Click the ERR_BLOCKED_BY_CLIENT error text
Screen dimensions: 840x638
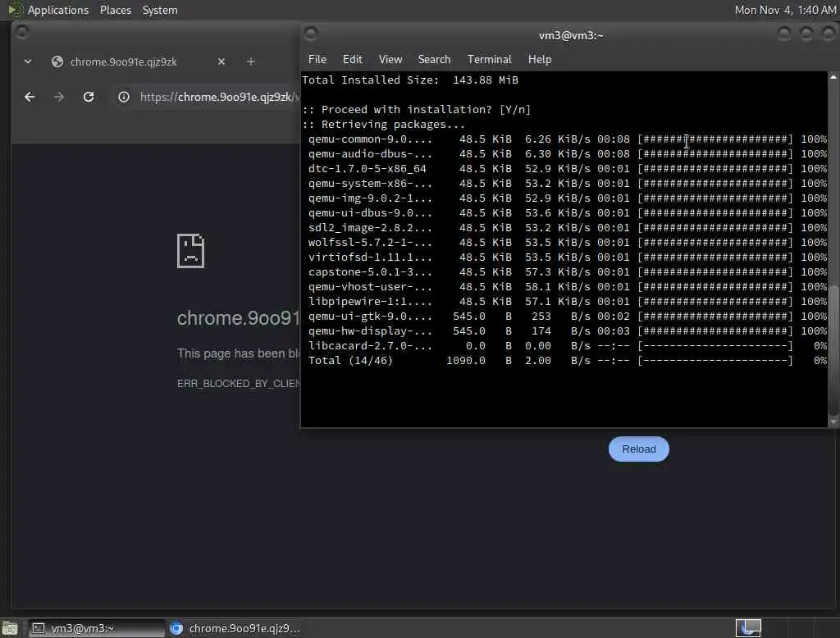[239, 384]
